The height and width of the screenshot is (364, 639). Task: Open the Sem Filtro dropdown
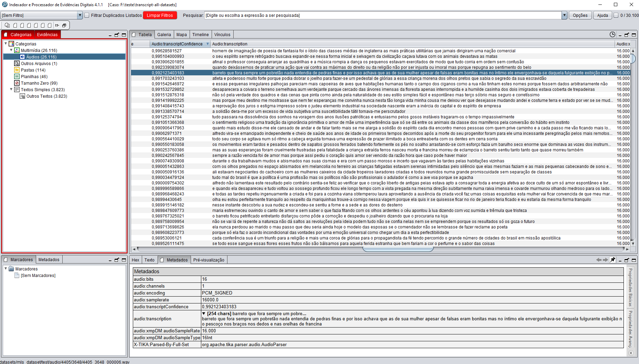(x=80, y=15)
